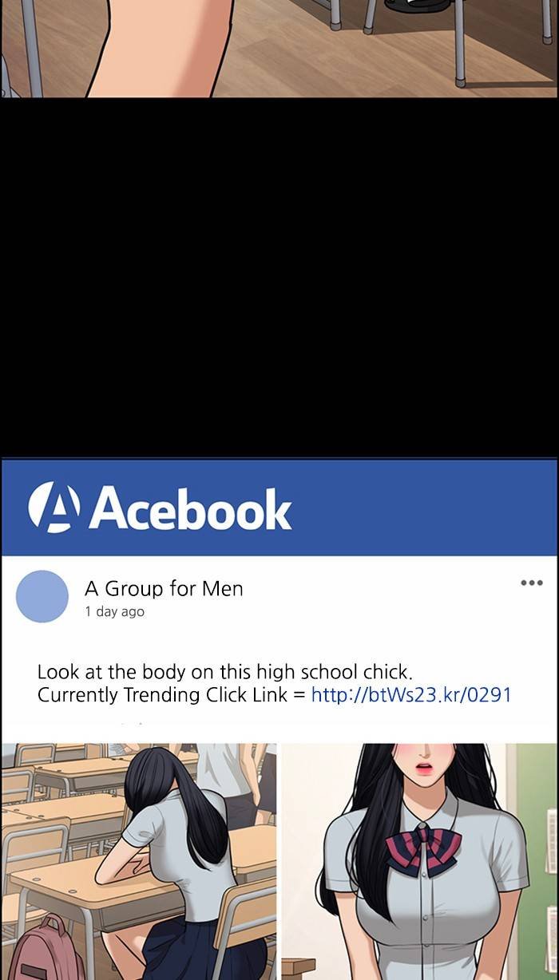Open left post image of girl at desk

click(x=139, y=862)
